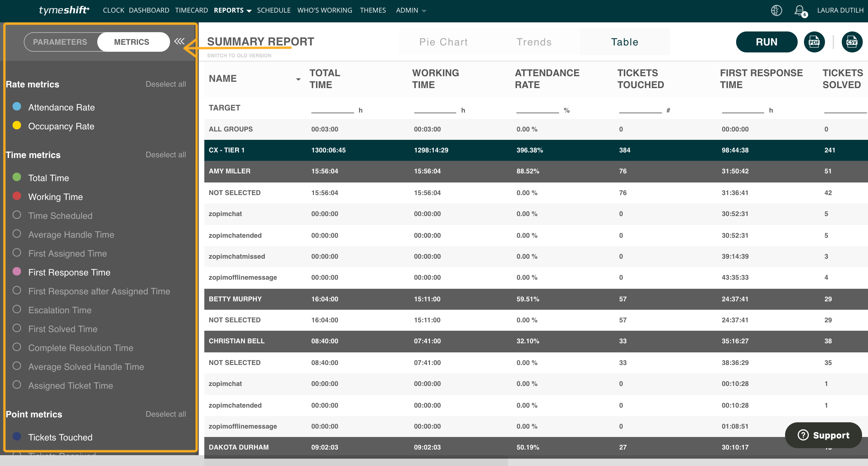Sort by Total Time column header
Image resolution: width=868 pixels, height=466 pixels.
(325, 79)
